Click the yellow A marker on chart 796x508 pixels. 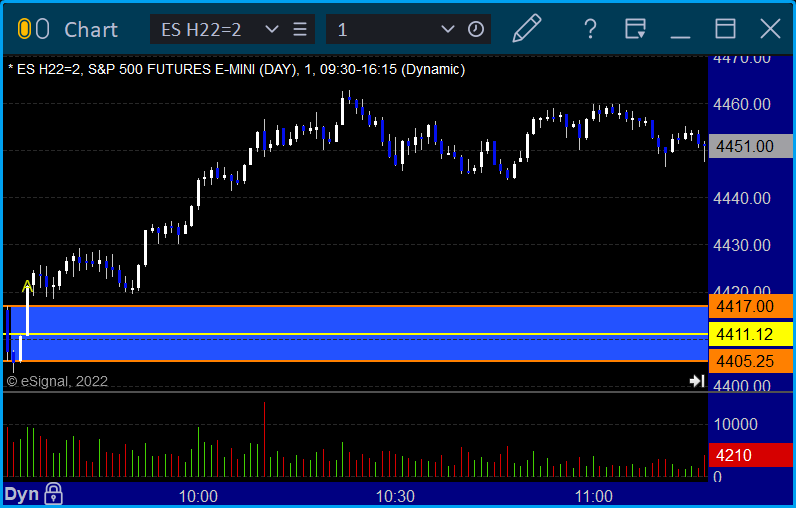tap(27, 287)
